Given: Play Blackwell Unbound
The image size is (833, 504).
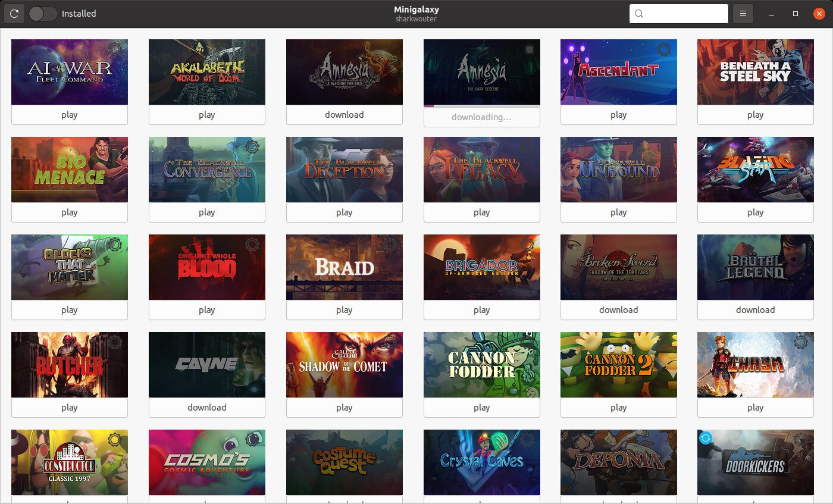Looking at the screenshot, I should click(619, 212).
